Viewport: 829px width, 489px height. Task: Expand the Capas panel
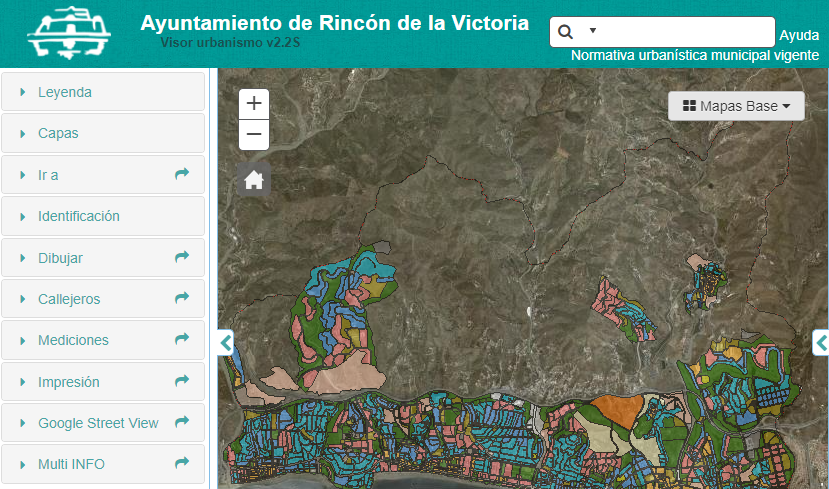tap(103, 133)
